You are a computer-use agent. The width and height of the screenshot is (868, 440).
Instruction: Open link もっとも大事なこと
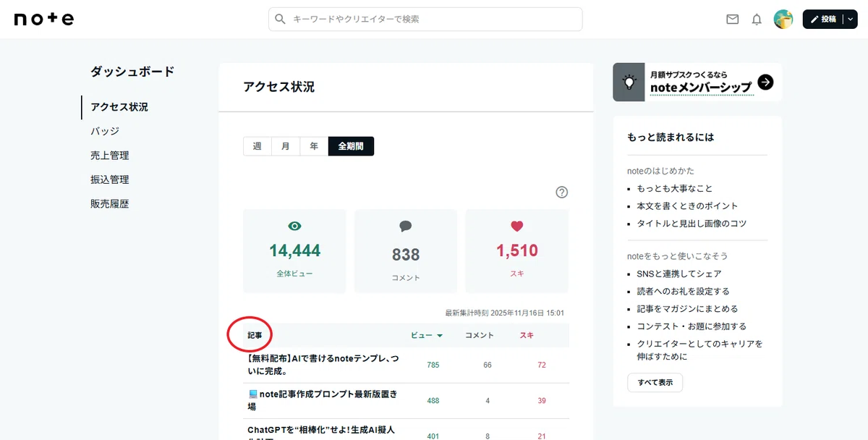(675, 188)
